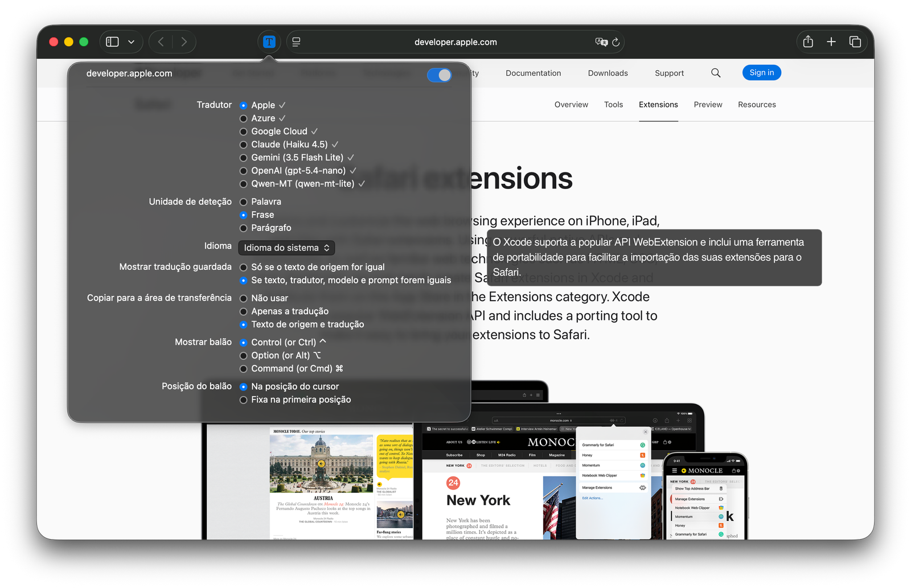Click the search magnifier on Apple Developer
911x588 pixels.
tap(716, 73)
